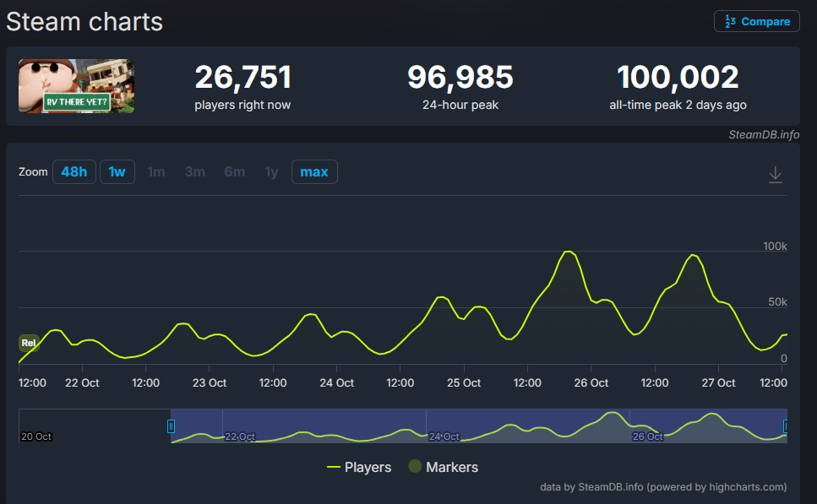Click the all-time peak on player graph
The width and height of the screenshot is (817, 504).
[568, 252]
